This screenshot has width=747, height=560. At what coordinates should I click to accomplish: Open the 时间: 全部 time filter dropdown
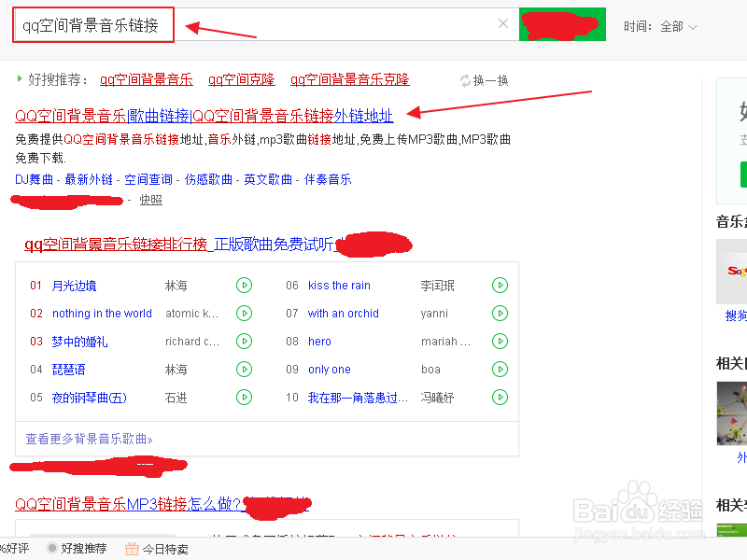tap(661, 27)
